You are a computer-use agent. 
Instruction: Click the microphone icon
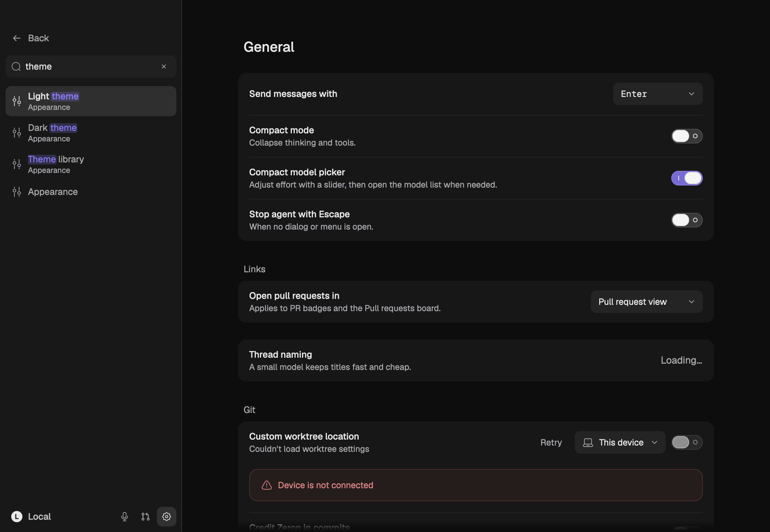(125, 517)
